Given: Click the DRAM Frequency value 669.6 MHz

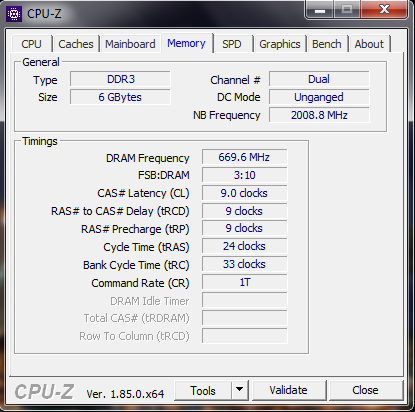Looking at the screenshot, I should pyautogui.click(x=244, y=157).
